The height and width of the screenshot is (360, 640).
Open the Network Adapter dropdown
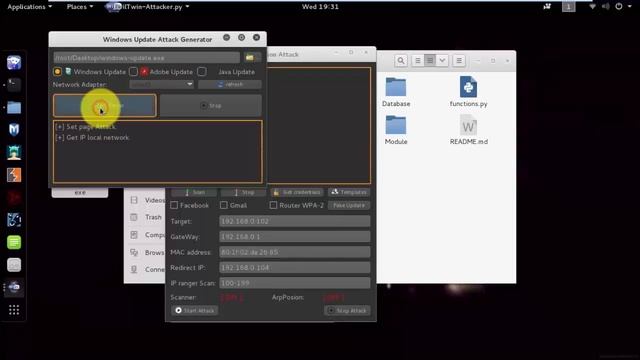[x=161, y=84]
